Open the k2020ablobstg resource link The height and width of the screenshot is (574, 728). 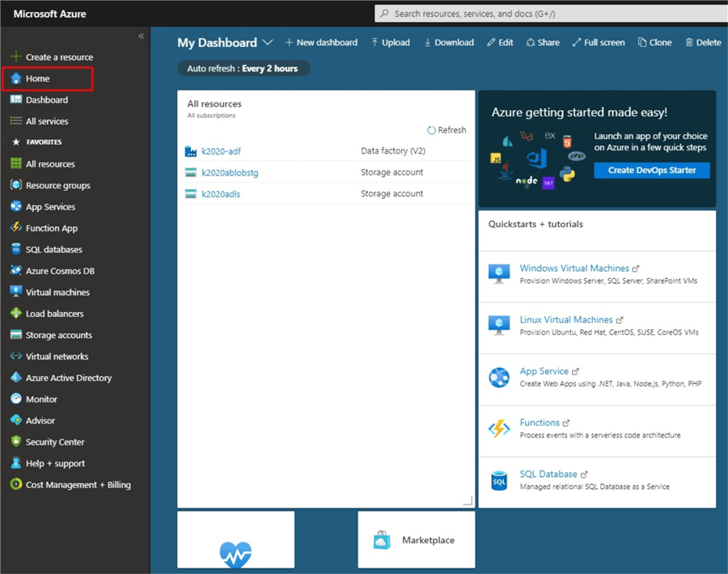[x=230, y=172]
